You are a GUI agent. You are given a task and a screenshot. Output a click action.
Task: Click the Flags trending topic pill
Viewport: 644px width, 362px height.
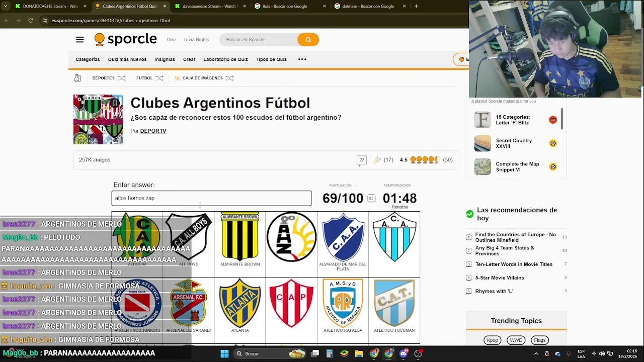tap(540, 340)
